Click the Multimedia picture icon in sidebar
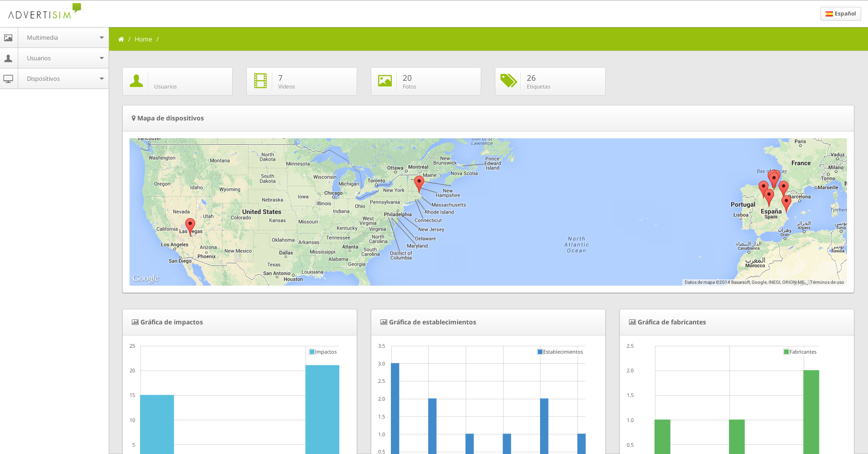Screen dimensions: 868x454 click(x=8, y=38)
